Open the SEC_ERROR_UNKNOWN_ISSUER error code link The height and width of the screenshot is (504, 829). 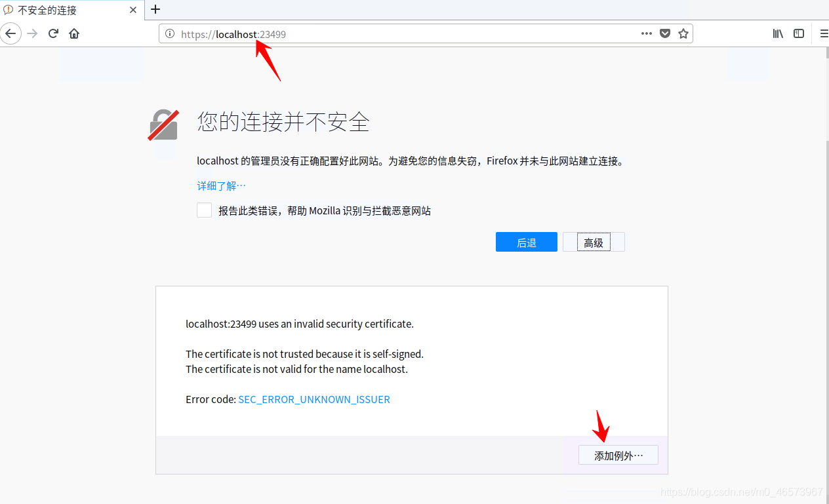(x=314, y=399)
